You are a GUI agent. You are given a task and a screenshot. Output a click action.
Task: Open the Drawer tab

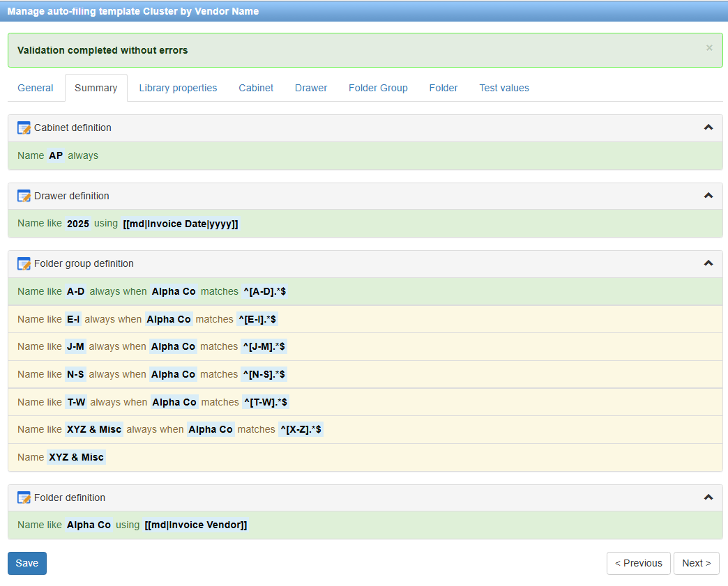click(x=311, y=88)
